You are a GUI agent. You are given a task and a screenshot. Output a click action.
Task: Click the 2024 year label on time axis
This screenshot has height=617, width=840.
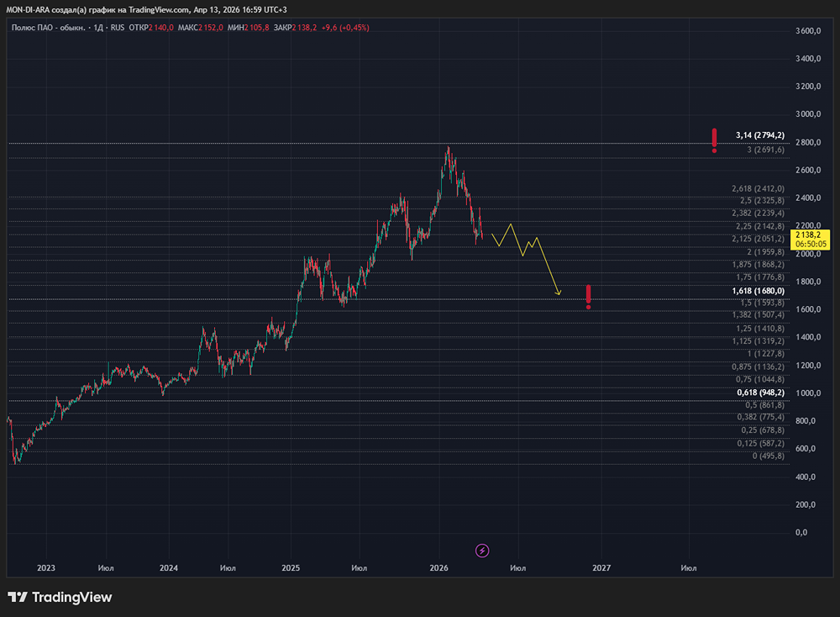pyautogui.click(x=169, y=567)
